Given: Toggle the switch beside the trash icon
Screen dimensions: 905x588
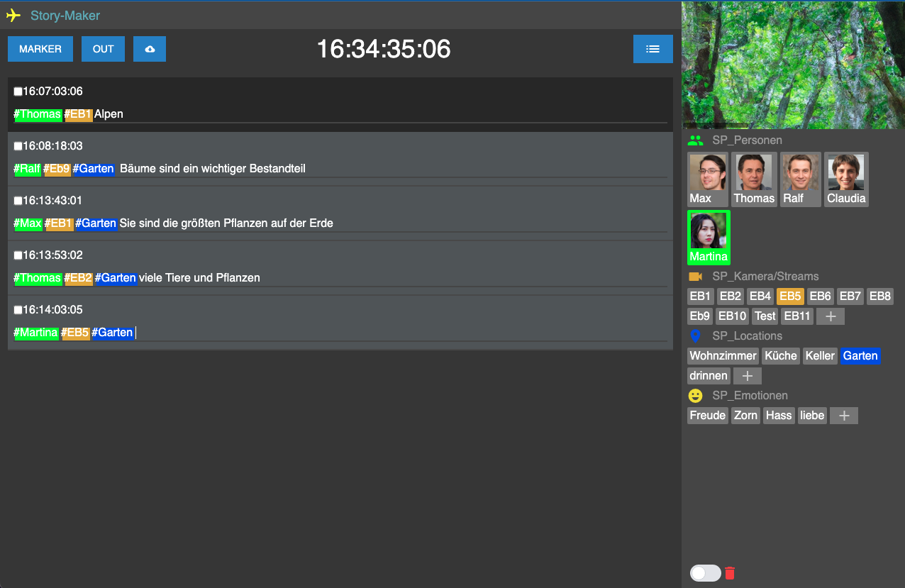Looking at the screenshot, I should pos(705,573).
